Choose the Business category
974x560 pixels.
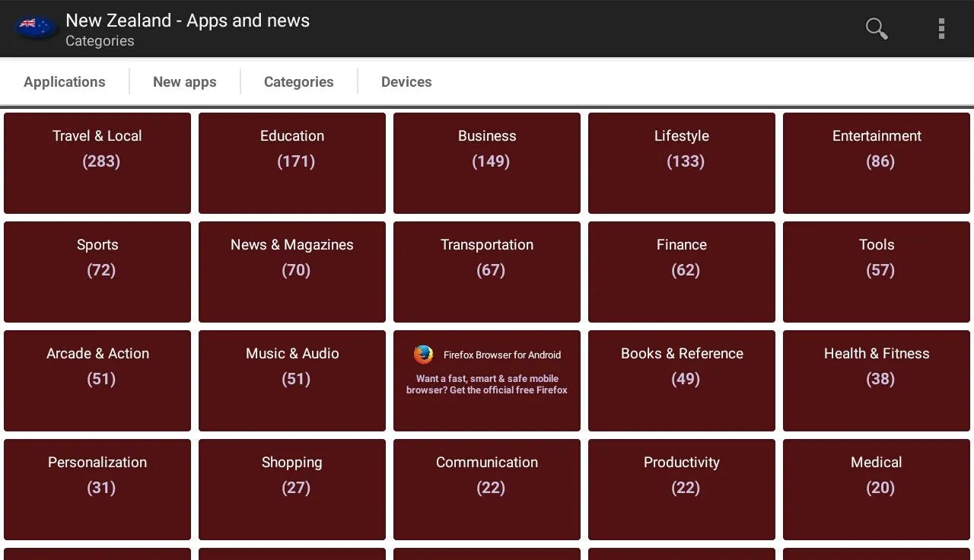(487, 163)
